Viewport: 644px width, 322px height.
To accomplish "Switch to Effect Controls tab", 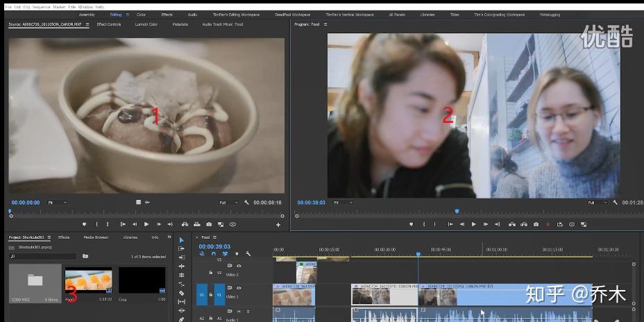I will 109,25.
